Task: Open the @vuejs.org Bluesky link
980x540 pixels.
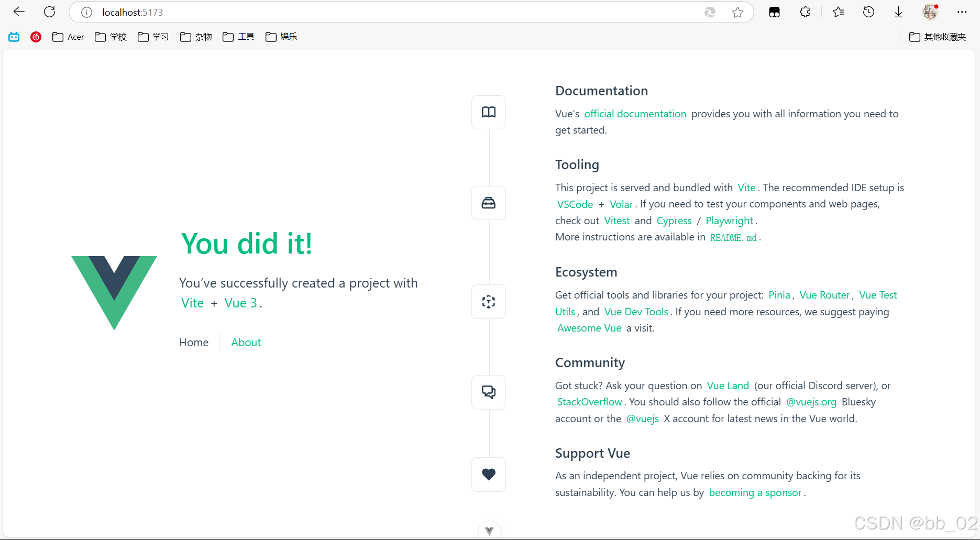Action: point(811,402)
